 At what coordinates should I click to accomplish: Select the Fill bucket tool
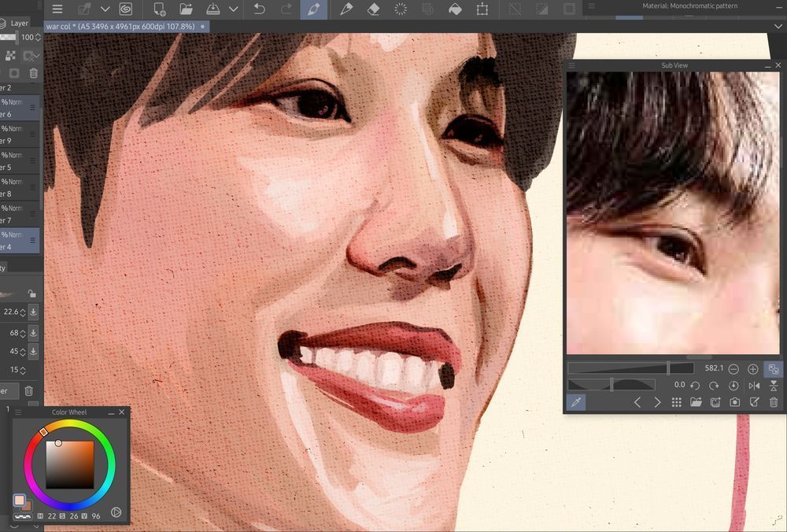coord(456,9)
